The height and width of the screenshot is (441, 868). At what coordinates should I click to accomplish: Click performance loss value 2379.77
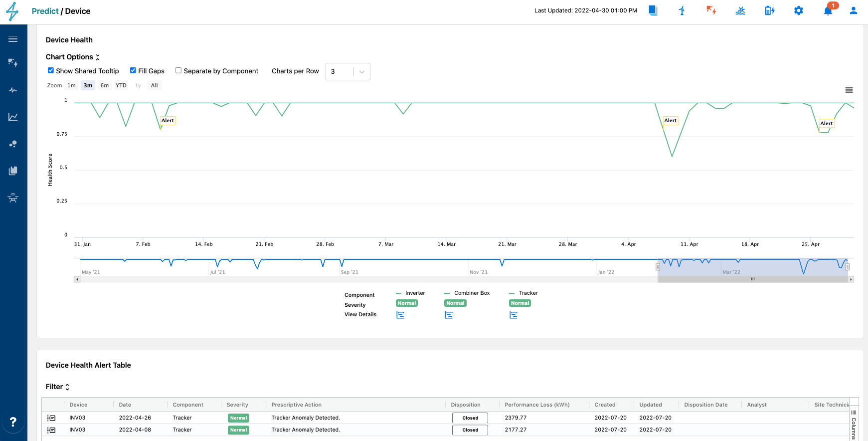(516, 418)
